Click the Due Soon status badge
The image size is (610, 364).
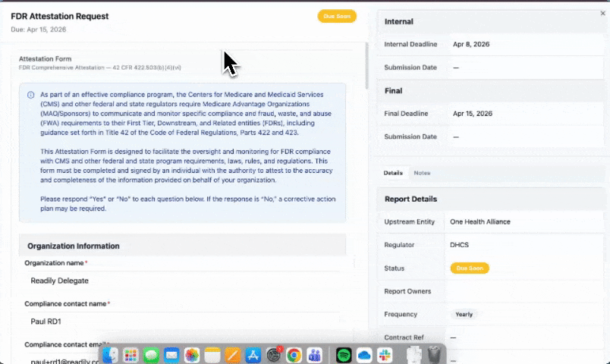[470, 268]
